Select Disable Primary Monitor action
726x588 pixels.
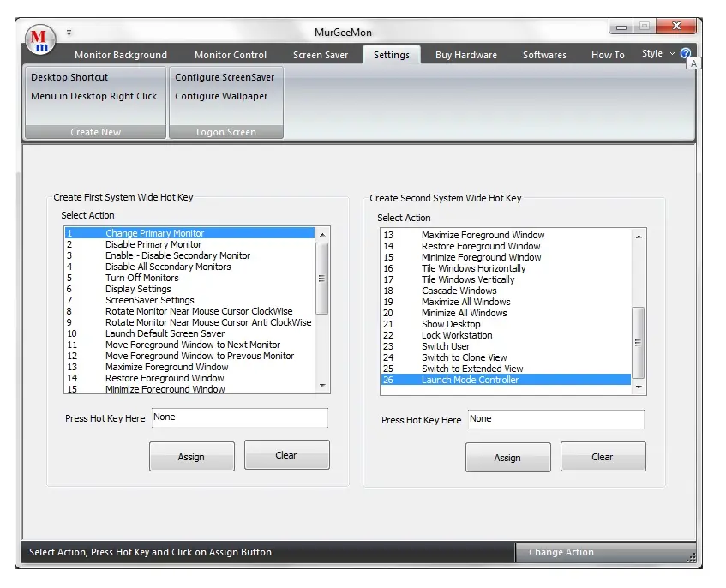click(189, 244)
